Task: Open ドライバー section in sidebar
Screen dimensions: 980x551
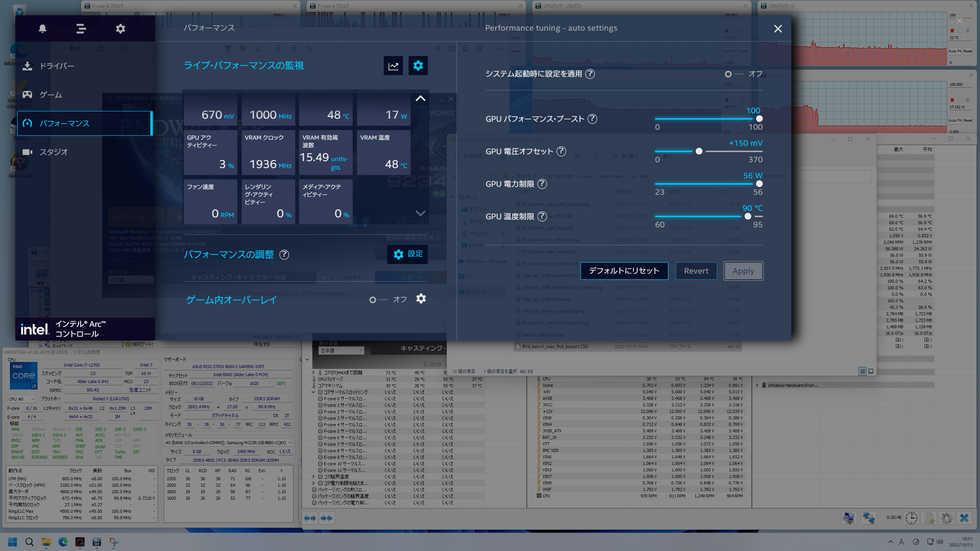Action: click(85, 66)
